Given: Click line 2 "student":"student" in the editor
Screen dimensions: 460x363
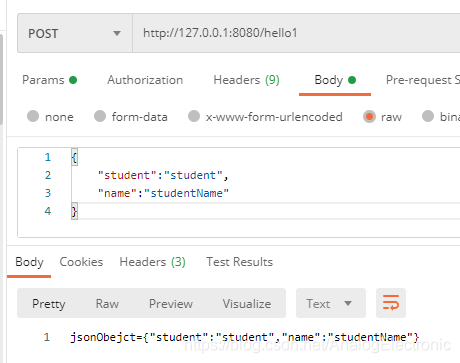Looking at the screenshot, I should tap(163, 175).
